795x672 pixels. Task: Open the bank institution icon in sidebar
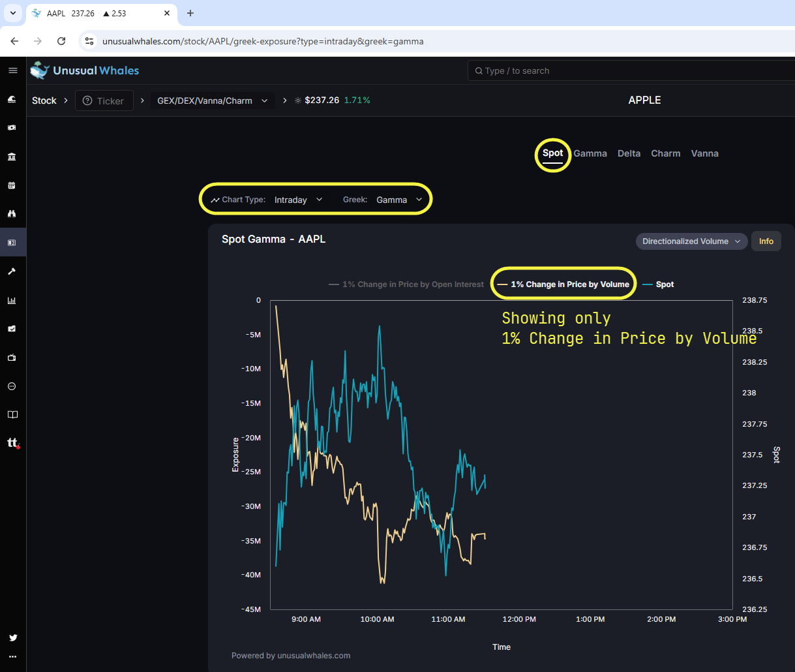12,157
